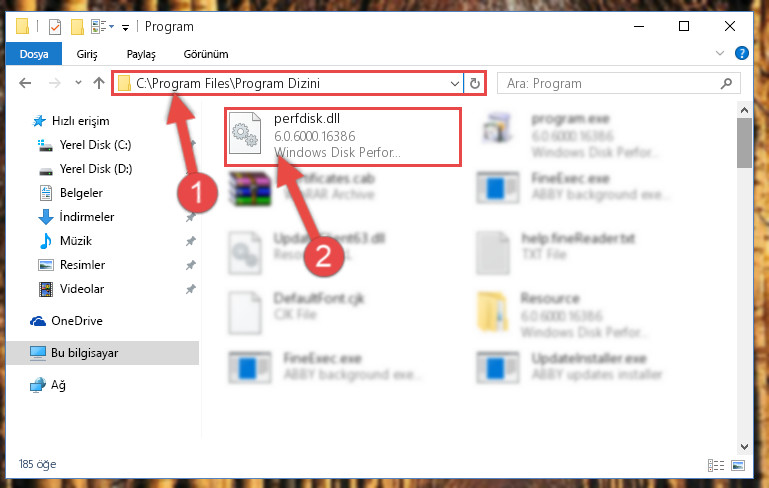The image size is (769, 488).
Task: Open recent locations dropdown arrow
Action: [78, 83]
